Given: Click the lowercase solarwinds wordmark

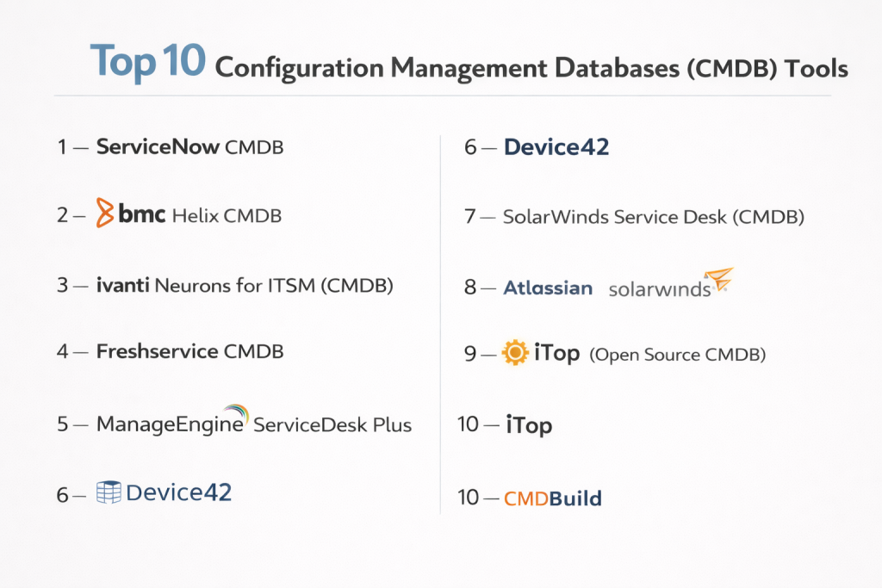Looking at the screenshot, I should (x=659, y=289).
